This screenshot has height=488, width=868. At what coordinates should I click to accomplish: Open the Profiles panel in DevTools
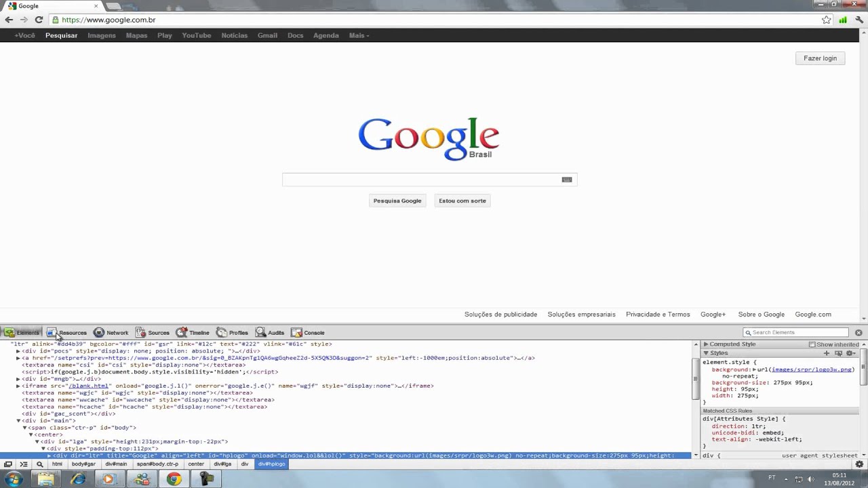233,333
